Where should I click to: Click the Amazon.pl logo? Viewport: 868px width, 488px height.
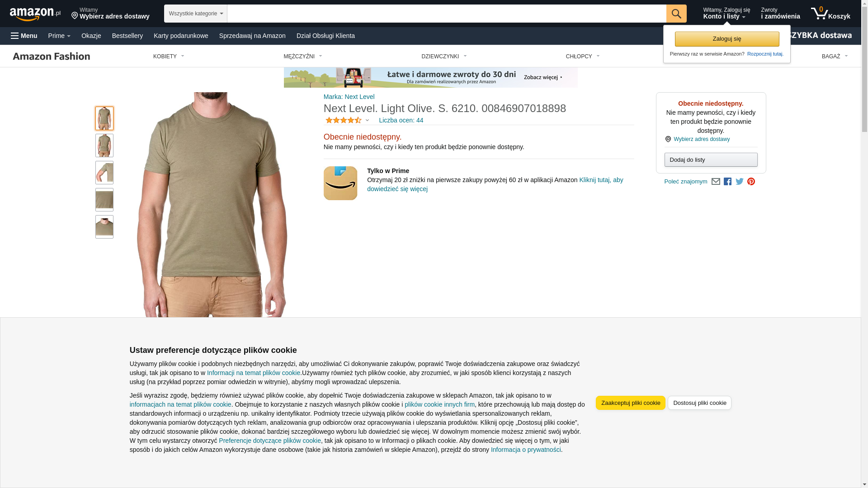tap(35, 14)
